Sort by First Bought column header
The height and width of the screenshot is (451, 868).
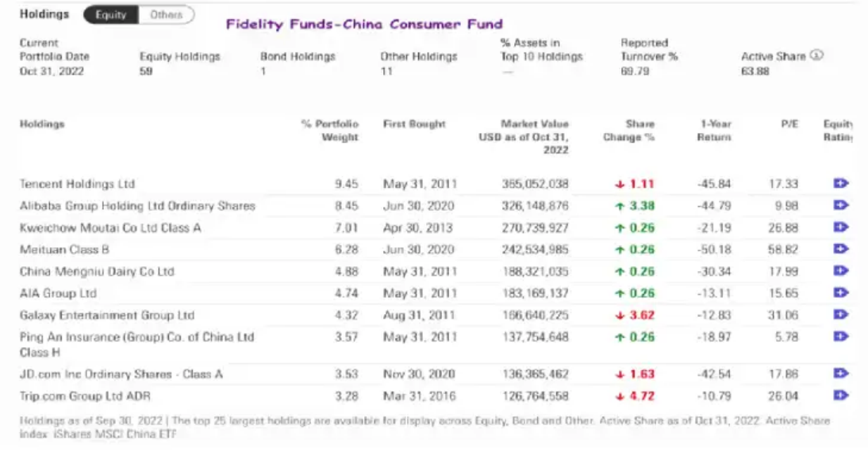414,124
